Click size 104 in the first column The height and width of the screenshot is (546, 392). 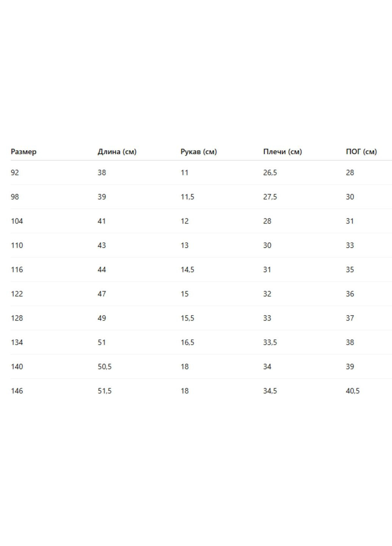click(x=17, y=221)
